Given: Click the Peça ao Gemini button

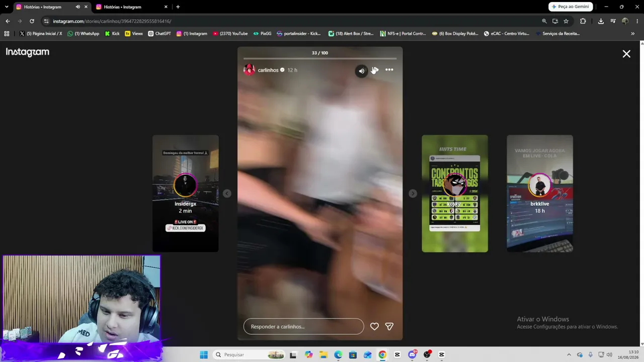Looking at the screenshot, I should (571, 7).
